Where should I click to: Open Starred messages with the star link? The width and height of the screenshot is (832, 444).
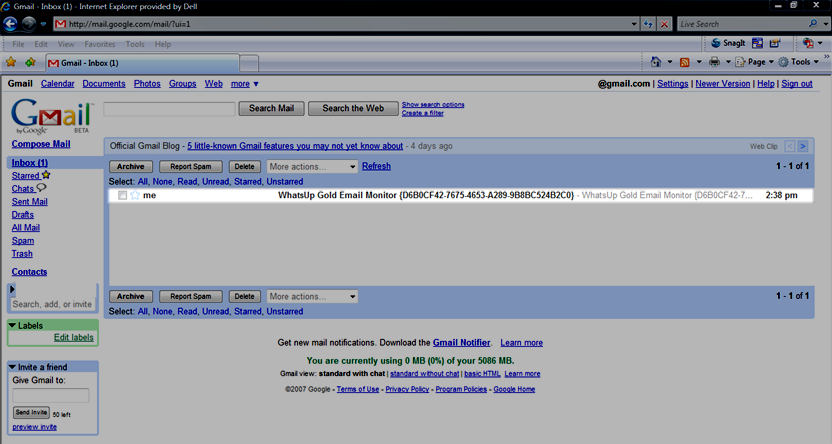[31, 175]
